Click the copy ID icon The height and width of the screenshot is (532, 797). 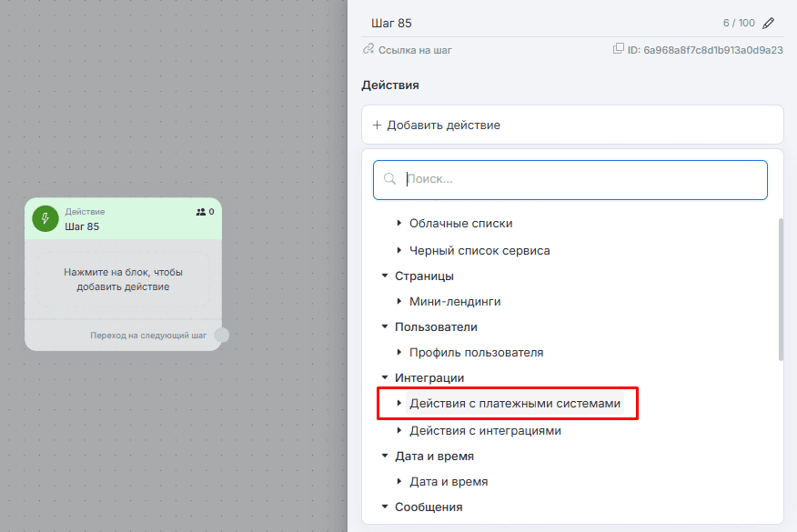(618, 49)
